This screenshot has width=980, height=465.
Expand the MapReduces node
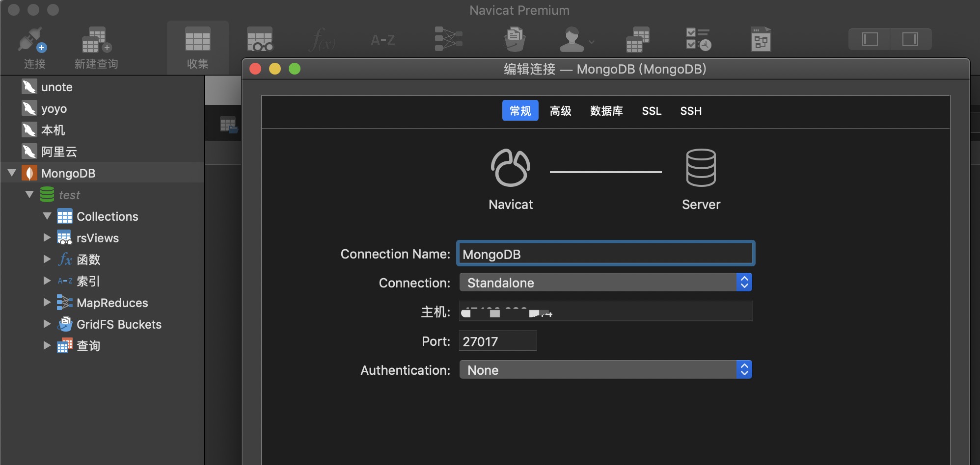[x=47, y=302]
